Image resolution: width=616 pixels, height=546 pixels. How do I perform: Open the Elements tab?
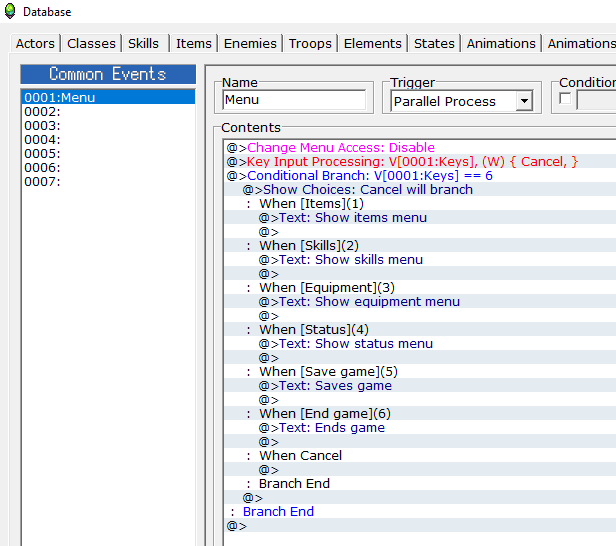[x=373, y=44]
